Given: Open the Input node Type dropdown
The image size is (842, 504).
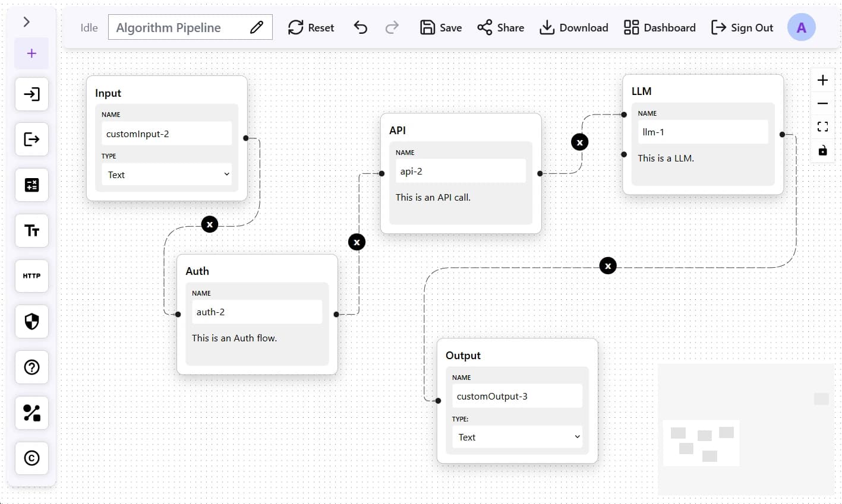Looking at the screenshot, I should tap(167, 175).
